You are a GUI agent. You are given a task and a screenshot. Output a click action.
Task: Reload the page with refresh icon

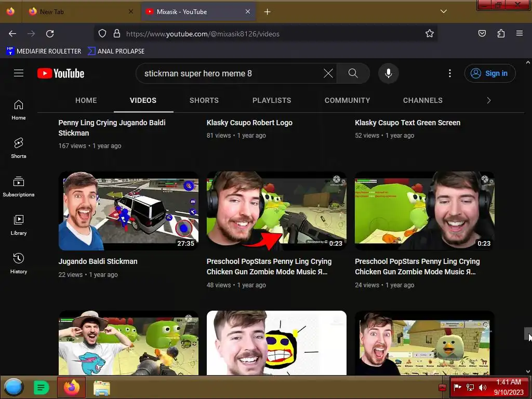tap(50, 34)
